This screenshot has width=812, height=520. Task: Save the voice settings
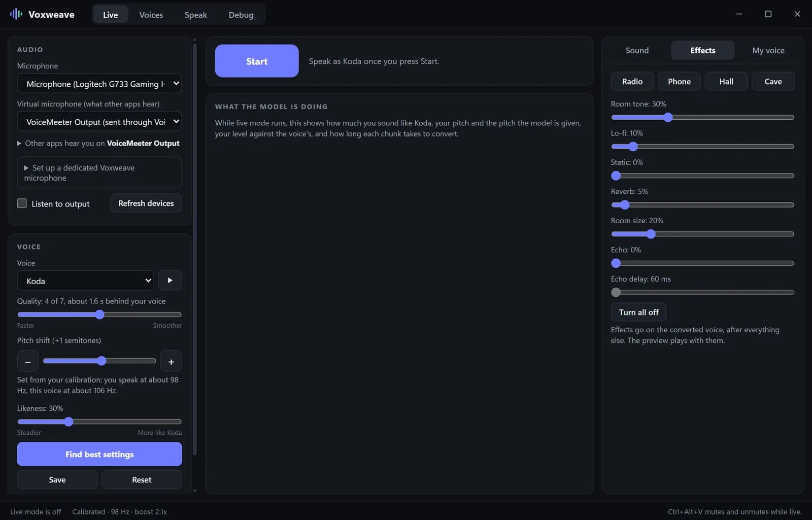pyautogui.click(x=57, y=479)
